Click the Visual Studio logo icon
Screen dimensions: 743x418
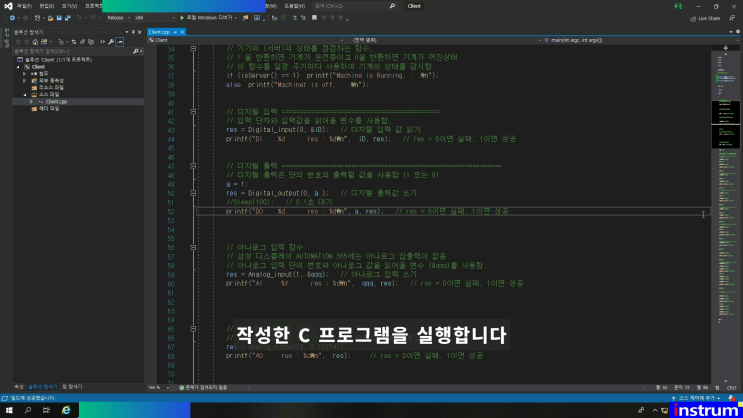coord(8,6)
